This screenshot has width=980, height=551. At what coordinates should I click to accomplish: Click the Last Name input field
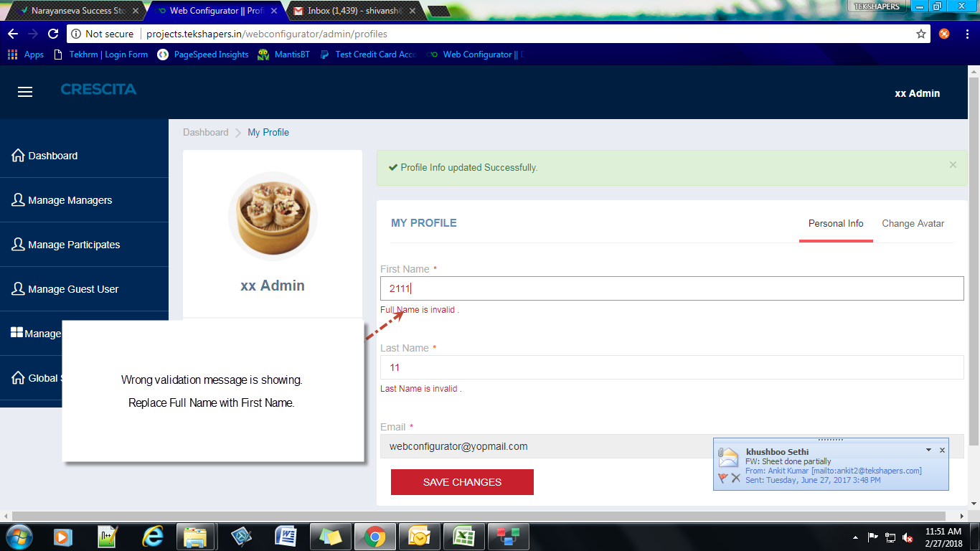[x=672, y=367]
